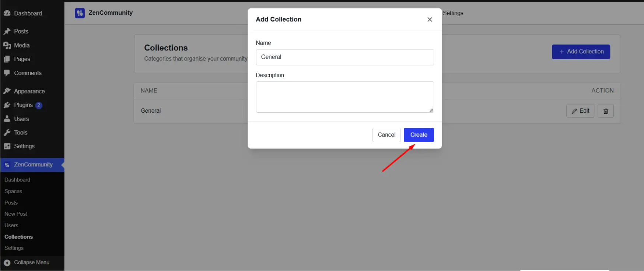Open the Settings tab in the top header
644x271 pixels.
[453, 13]
